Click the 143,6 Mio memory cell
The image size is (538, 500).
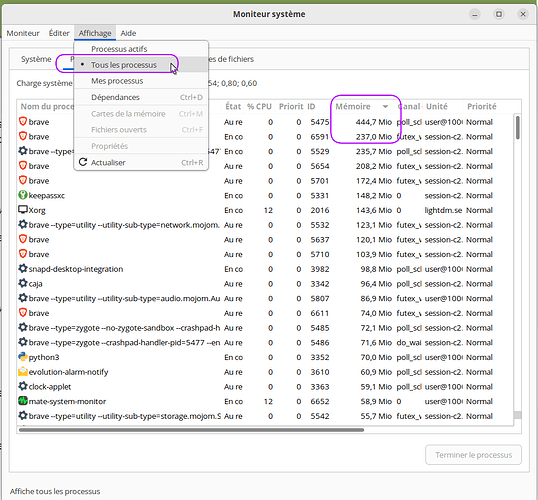click(x=374, y=210)
